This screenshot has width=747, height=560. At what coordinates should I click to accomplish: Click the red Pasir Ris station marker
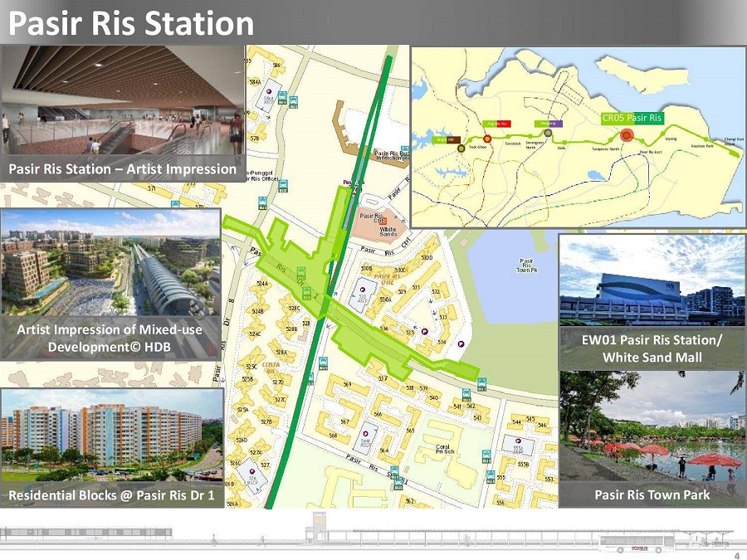tap(627, 137)
